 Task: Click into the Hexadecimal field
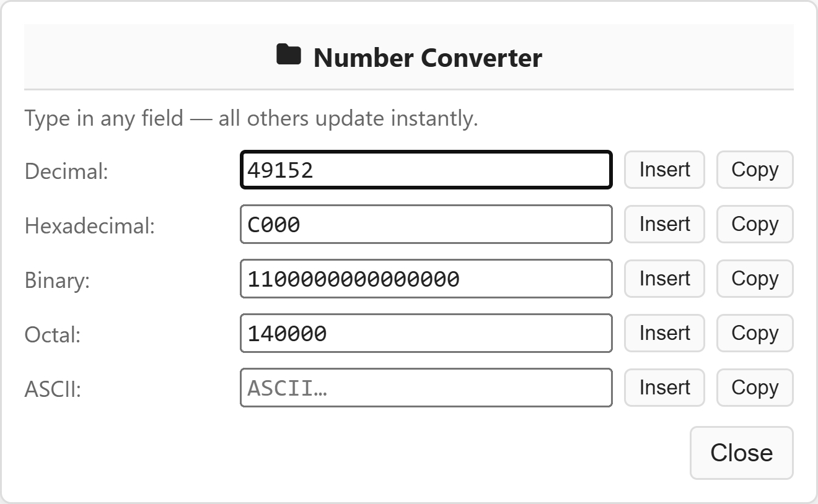tap(426, 224)
